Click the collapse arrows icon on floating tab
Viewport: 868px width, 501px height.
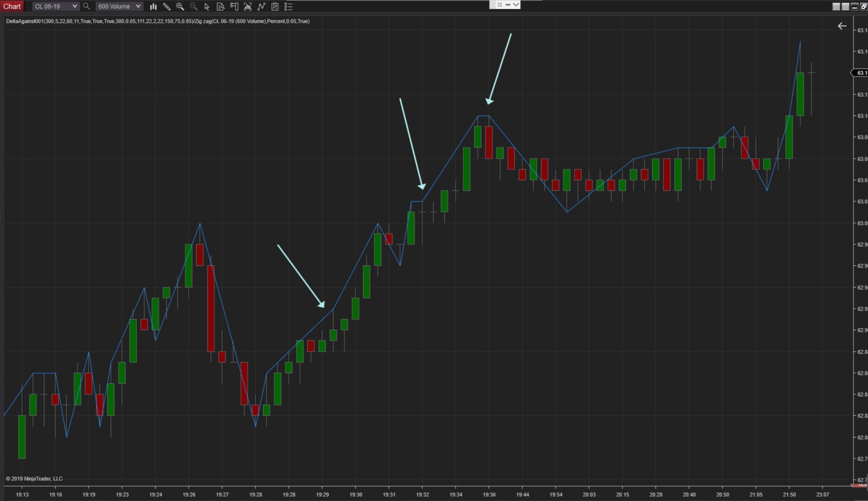point(500,5)
